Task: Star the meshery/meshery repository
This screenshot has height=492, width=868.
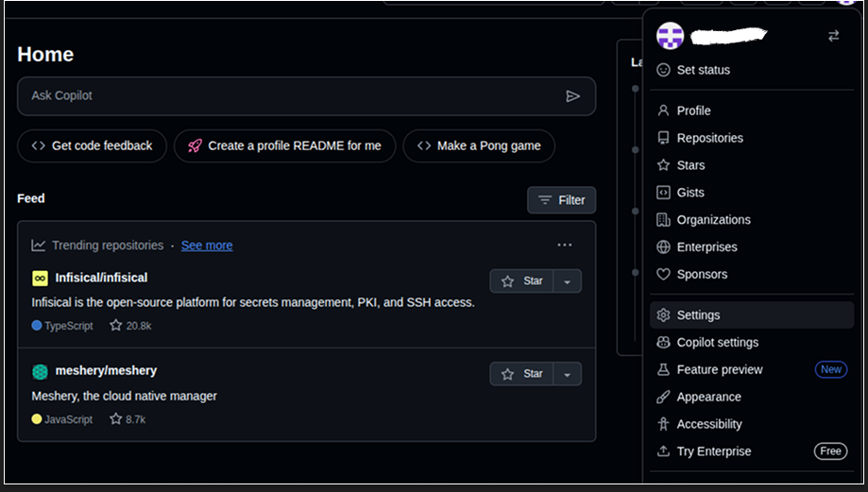Action: (522, 374)
